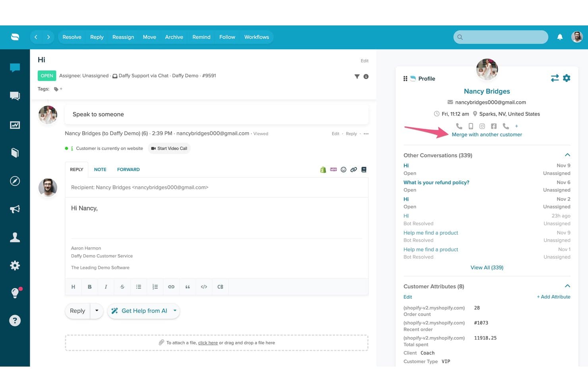Insert a numbered list

click(x=155, y=287)
